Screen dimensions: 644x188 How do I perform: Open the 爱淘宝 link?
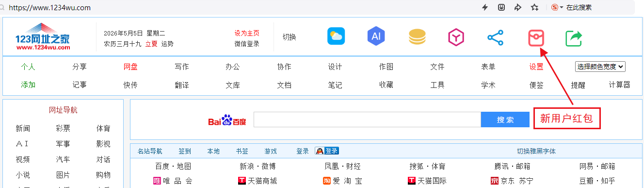pyautogui.click(x=342, y=181)
